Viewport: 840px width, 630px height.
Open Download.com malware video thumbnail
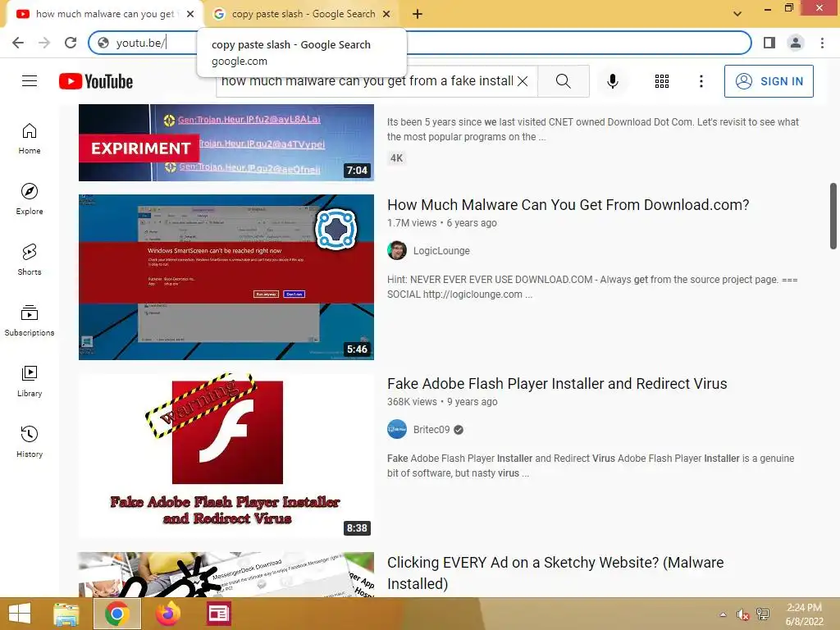click(226, 277)
